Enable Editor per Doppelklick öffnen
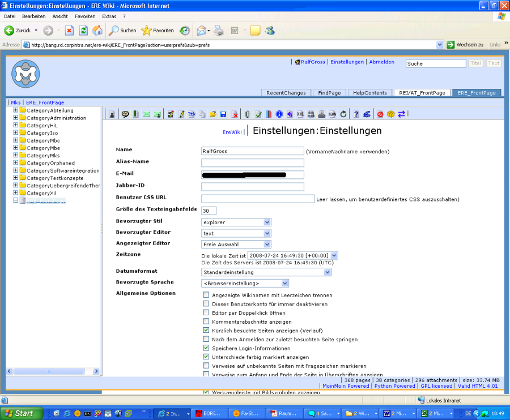 tap(206, 312)
